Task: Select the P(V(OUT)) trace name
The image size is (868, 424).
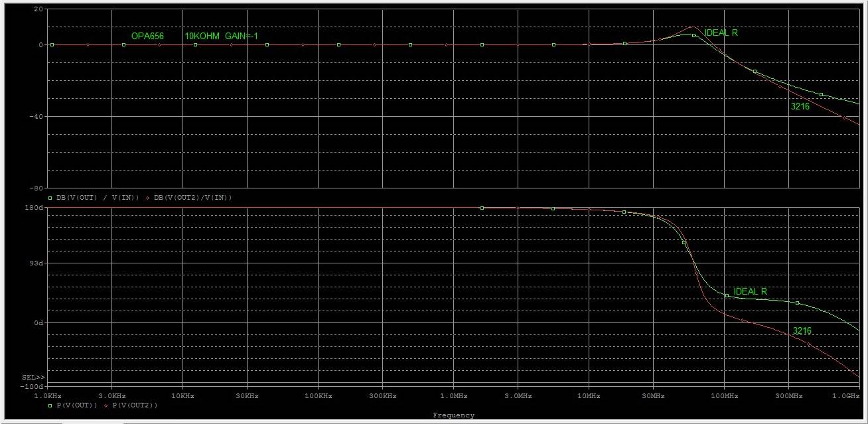Action: point(77,405)
